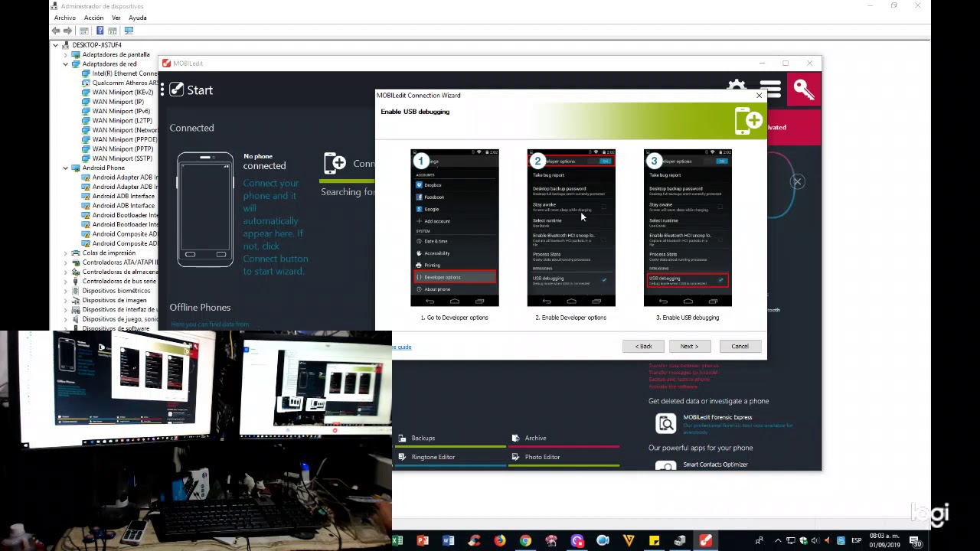Viewport: 980px width, 551px height.
Task: Click the Connect phone-plus icon
Action: [x=335, y=163]
